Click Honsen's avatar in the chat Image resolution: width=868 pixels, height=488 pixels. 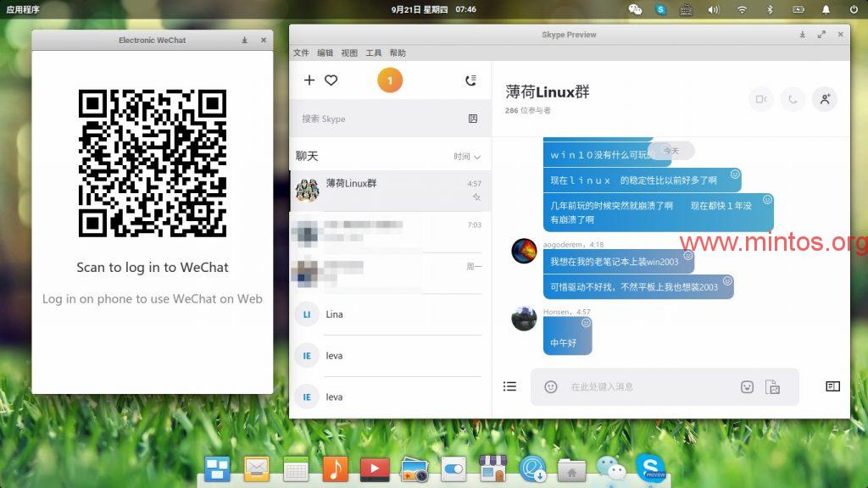[524, 319]
